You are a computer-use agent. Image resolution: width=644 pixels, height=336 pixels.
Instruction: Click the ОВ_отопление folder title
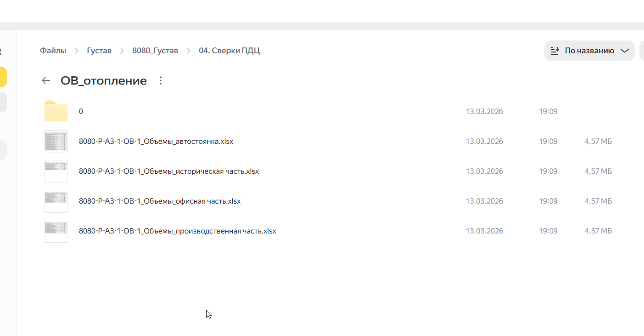(104, 81)
